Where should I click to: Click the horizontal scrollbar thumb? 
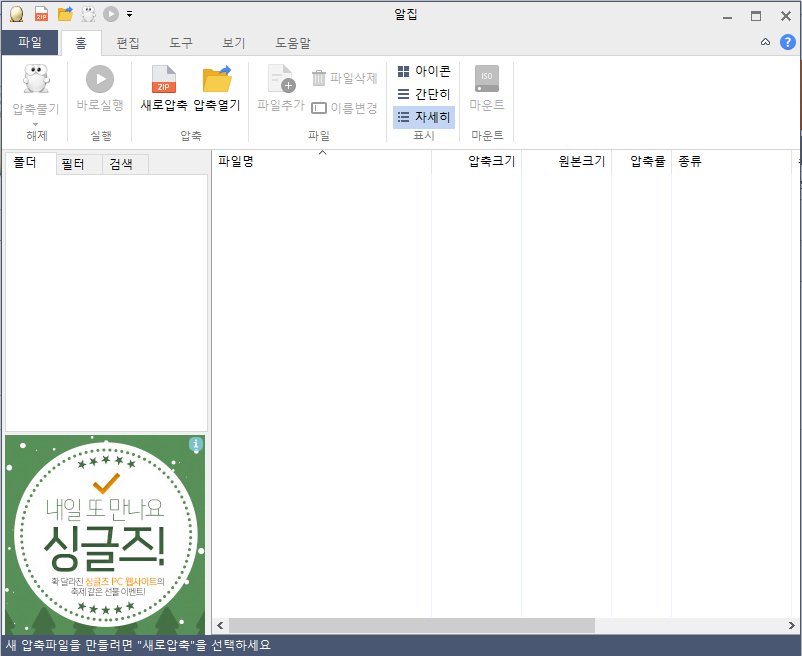click(412, 625)
